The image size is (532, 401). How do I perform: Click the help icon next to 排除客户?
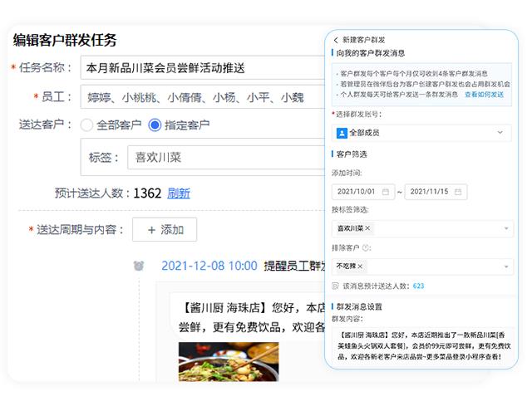point(367,247)
